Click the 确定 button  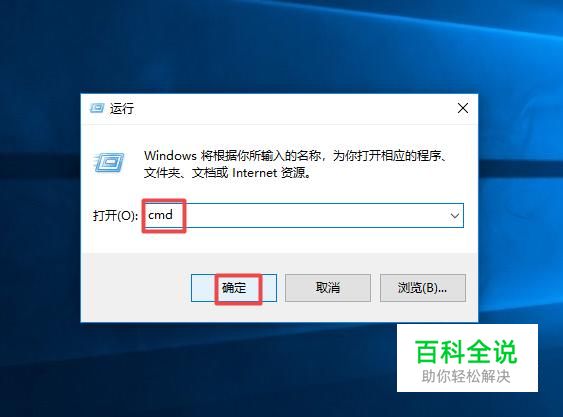[234, 288]
